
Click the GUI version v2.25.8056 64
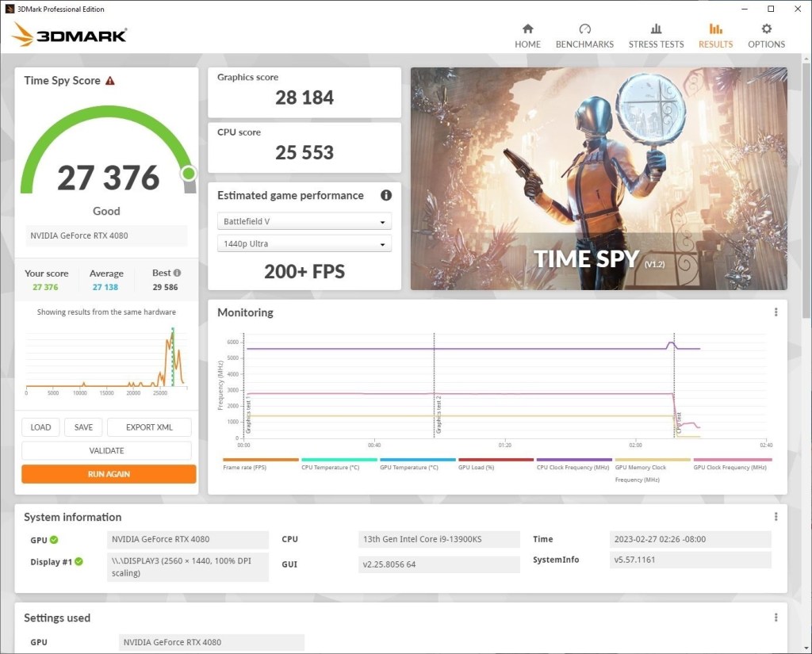pos(439,564)
